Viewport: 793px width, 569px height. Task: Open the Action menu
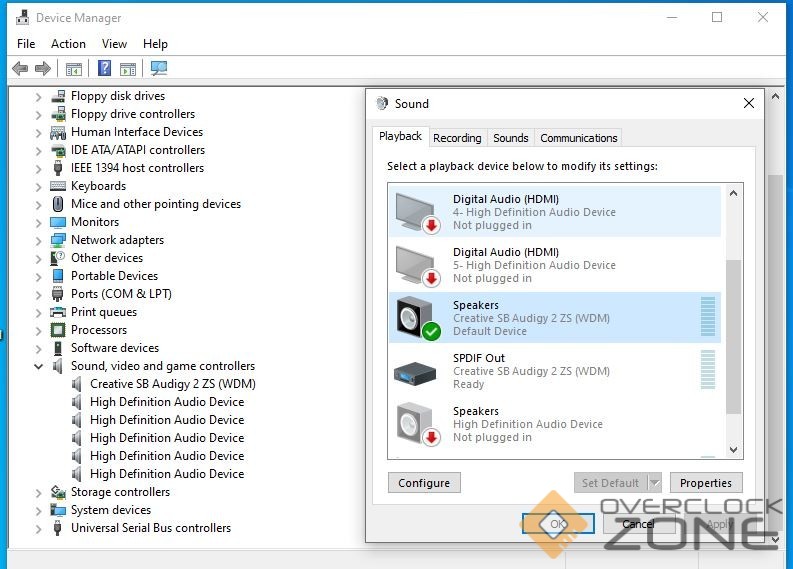tap(68, 44)
